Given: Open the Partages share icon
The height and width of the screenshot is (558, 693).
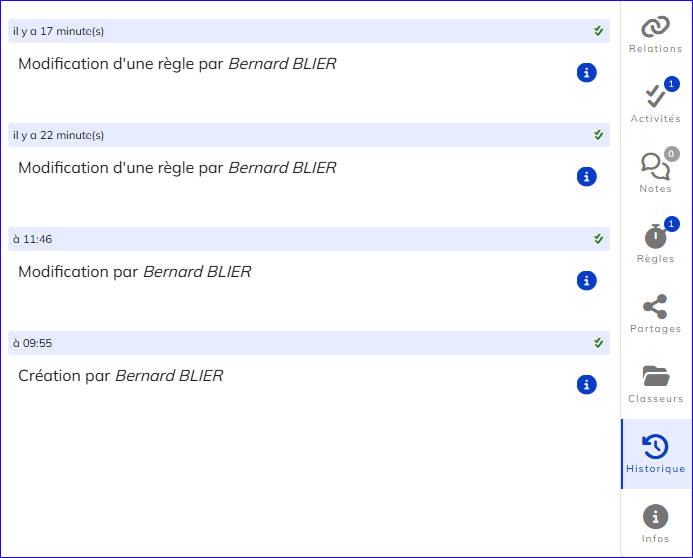Looking at the screenshot, I should click(655, 307).
